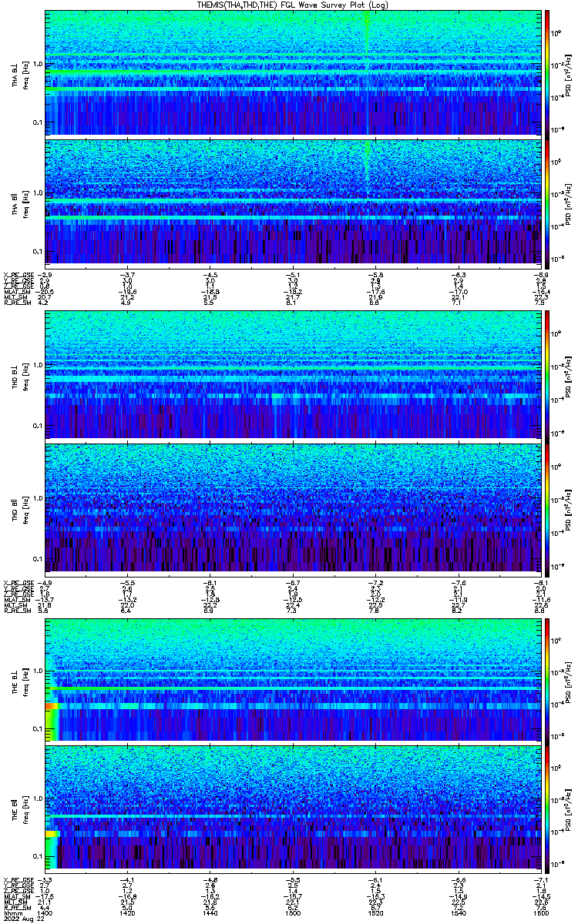Select the THE B‖ spectrogram panel
The height and width of the screenshot is (924, 578).
pyautogui.click(x=291, y=808)
